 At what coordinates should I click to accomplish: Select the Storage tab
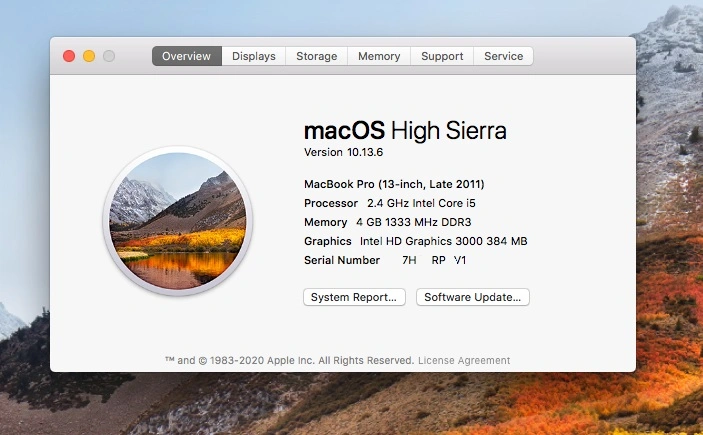pos(317,56)
